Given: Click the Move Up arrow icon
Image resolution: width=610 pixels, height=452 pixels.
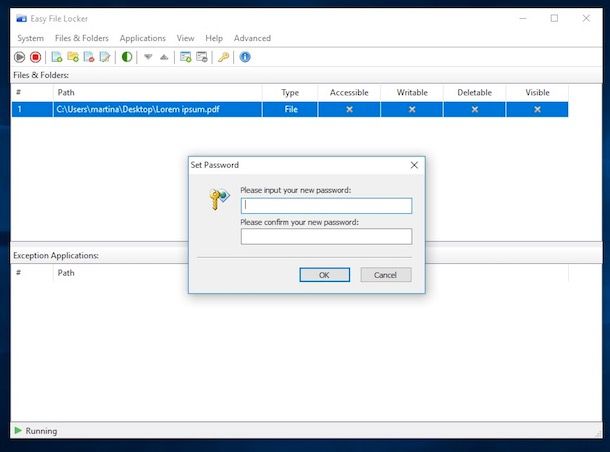Looking at the screenshot, I should coord(164,57).
